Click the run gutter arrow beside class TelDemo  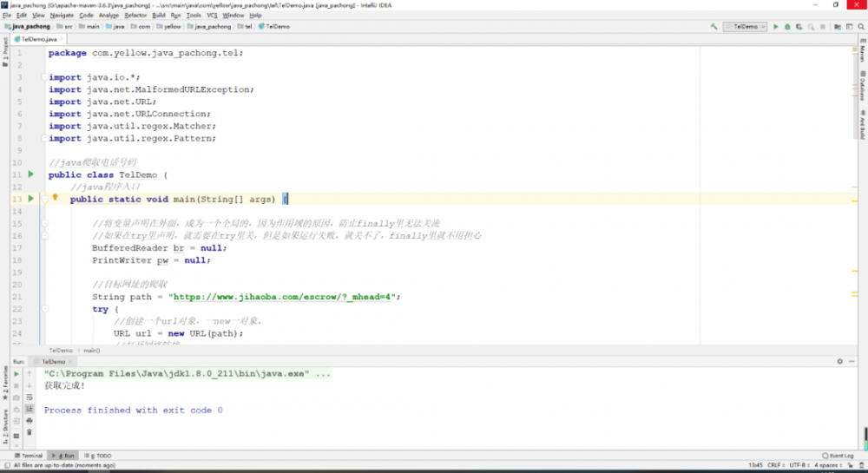(x=31, y=174)
